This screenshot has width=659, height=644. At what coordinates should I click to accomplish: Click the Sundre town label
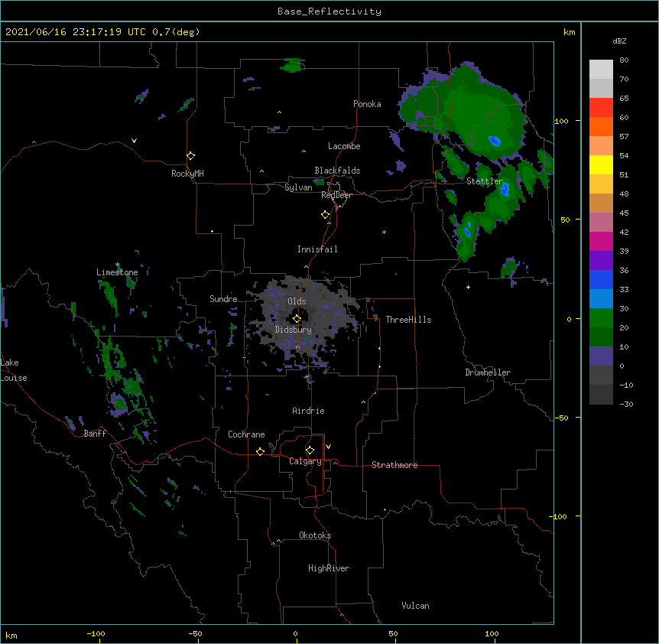pos(223,299)
